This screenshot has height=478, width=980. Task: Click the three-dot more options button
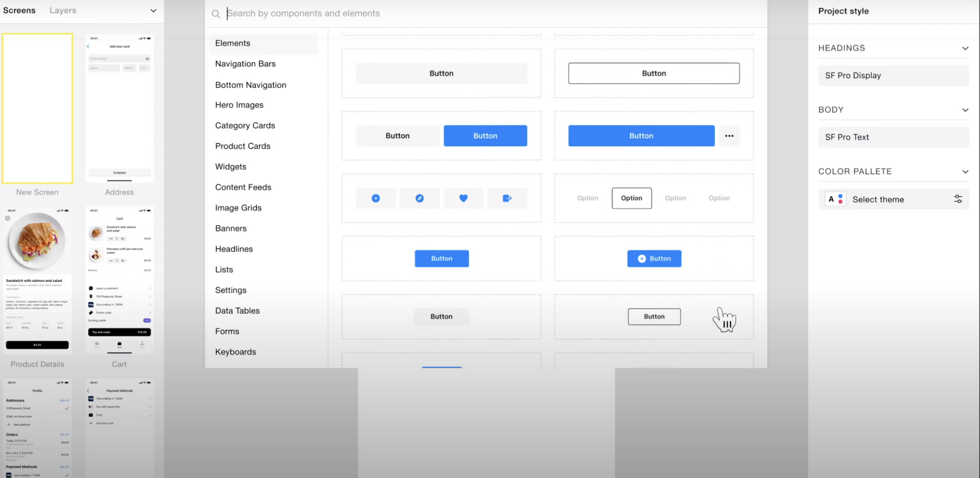click(729, 136)
